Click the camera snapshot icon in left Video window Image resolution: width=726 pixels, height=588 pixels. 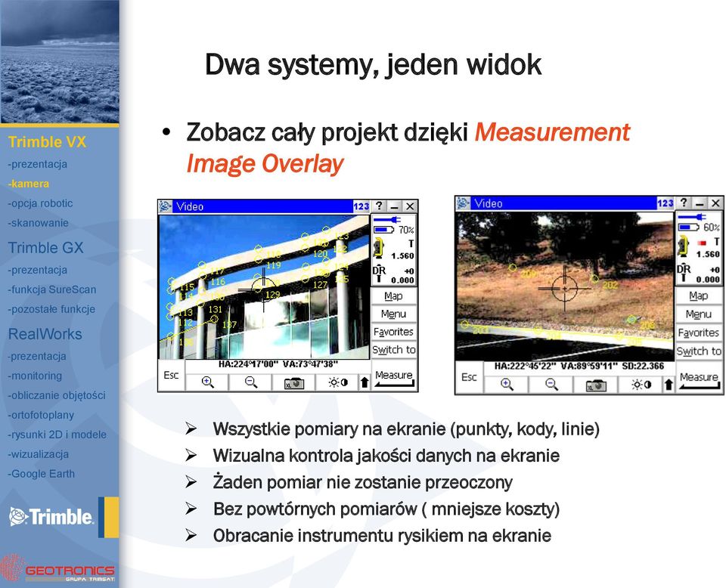(294, 383)
